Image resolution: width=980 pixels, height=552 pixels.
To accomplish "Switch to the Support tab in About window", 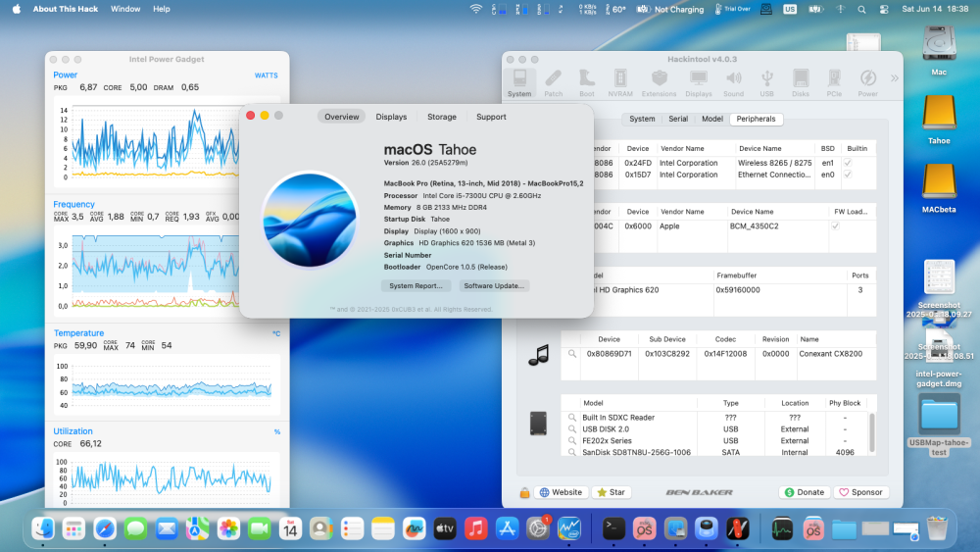I will 491,117.
